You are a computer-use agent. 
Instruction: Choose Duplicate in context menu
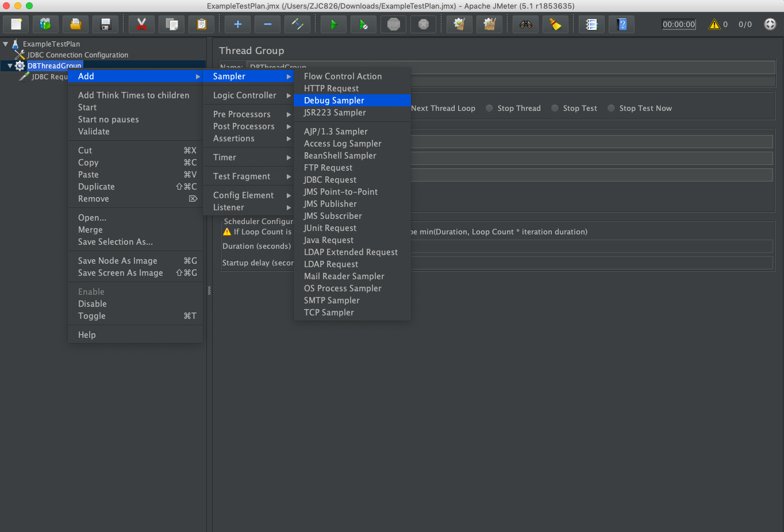135,187
